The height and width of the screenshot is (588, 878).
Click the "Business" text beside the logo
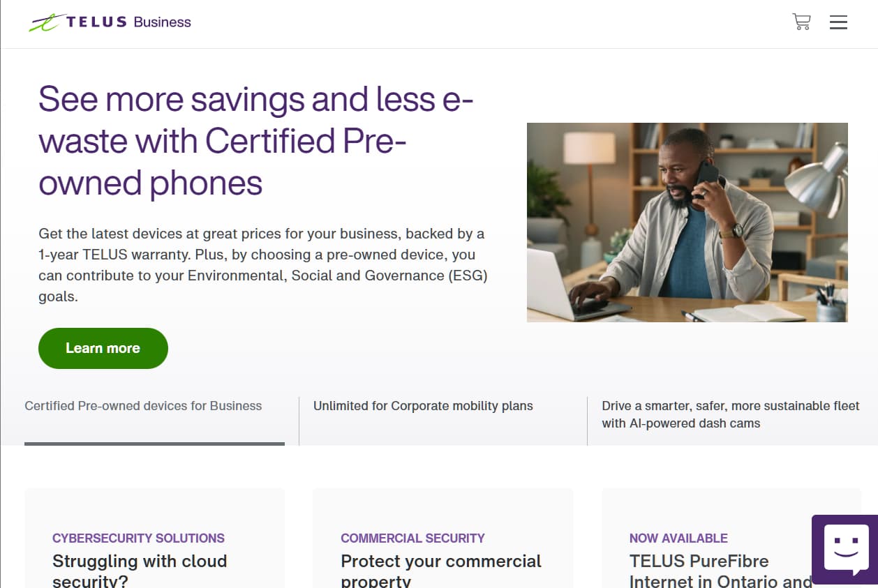pyautogui.click(x=162, y=22)
